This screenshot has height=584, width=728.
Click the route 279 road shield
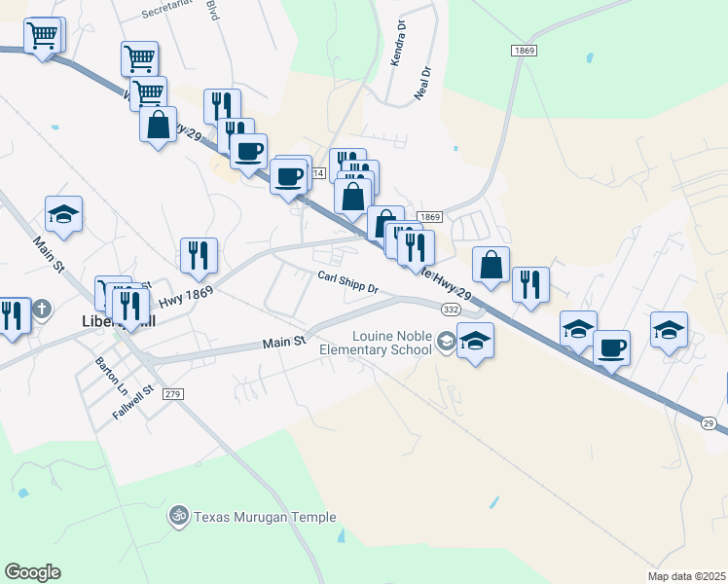click(x=172, y=394)
